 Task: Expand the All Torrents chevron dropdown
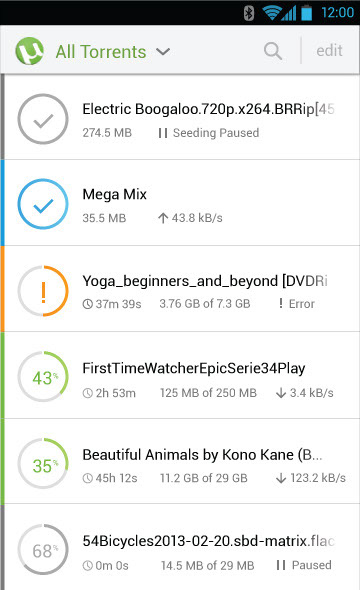[163, 51]
